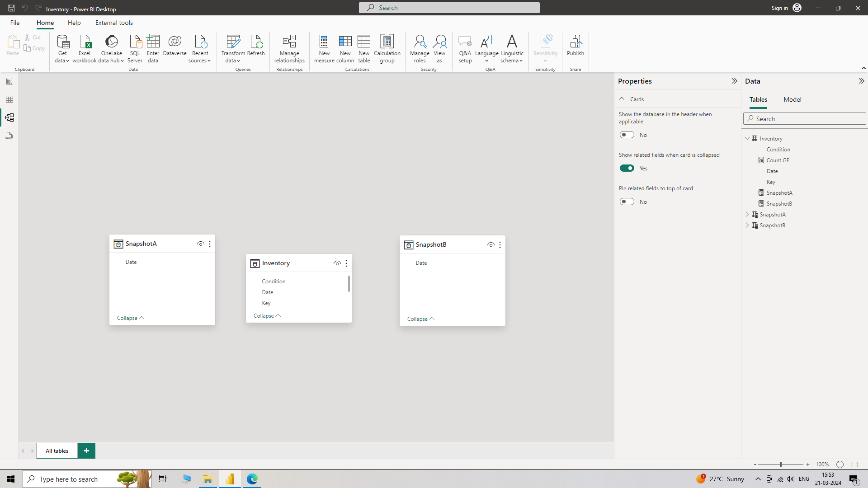868x488 pixels.
Task: Switch to Model tab in Data pane
Action: 792,99
